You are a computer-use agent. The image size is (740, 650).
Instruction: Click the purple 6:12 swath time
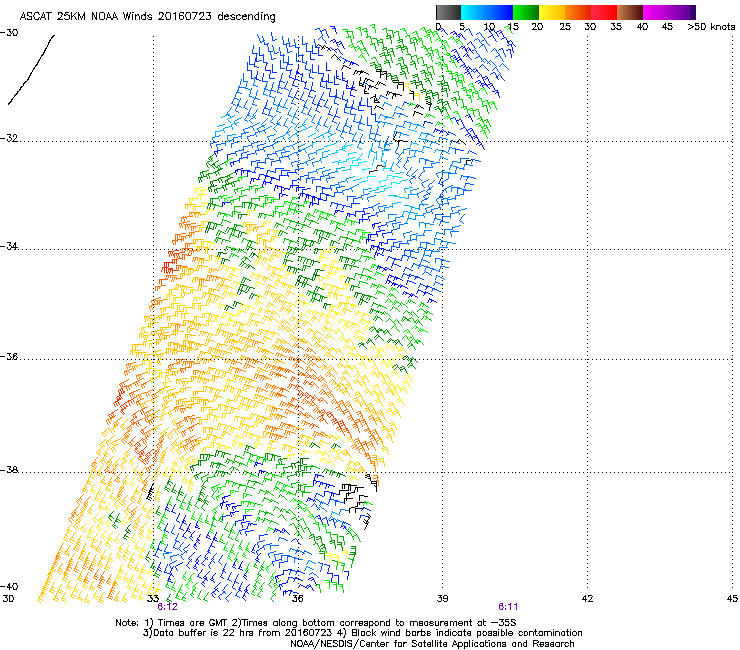167,607
